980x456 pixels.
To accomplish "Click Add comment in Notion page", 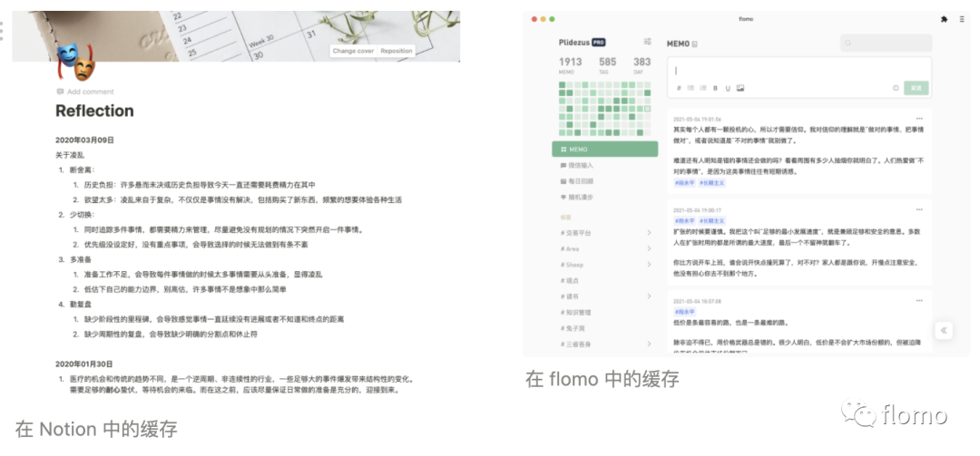I will (85, 92).
